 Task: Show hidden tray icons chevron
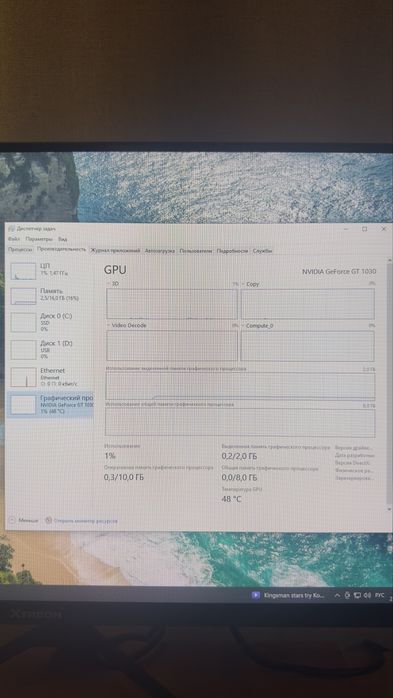tap(337, 596)
